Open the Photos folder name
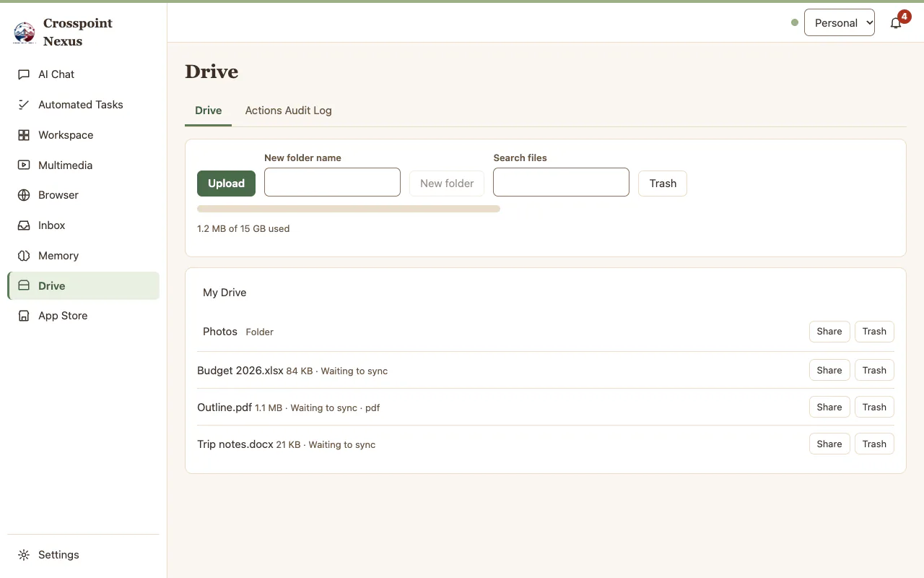Viewport: 924px width, 578px height. [x=220, y=332]
